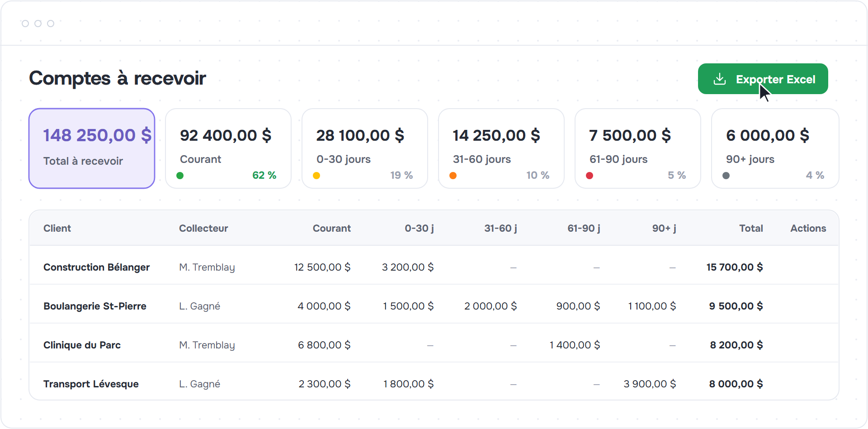The width and height of the screenshot is (868, 429).
Task: Click the yellow dot on 0-30 jours card
Action: pos(316,176)
